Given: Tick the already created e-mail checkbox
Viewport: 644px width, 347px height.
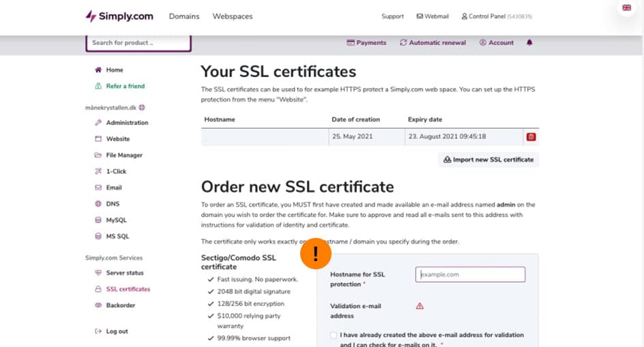Looking at the screenshot, I should pos(333,335).
